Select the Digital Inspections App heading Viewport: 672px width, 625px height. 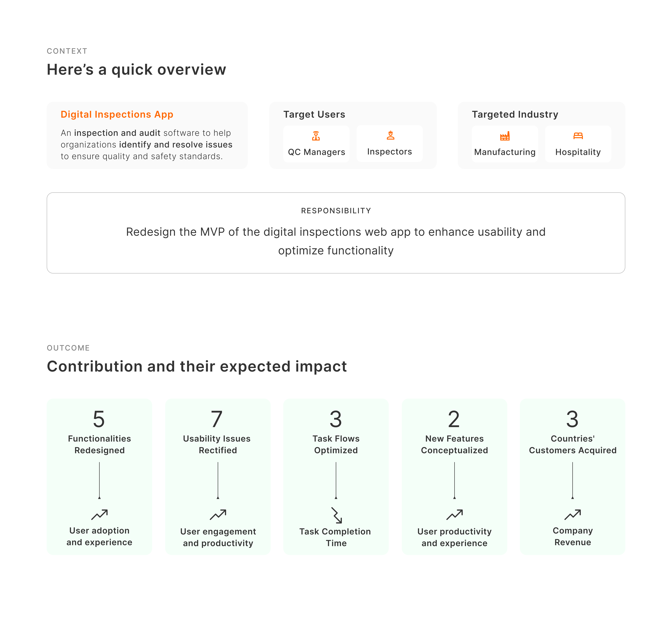[x=117, y=115]
